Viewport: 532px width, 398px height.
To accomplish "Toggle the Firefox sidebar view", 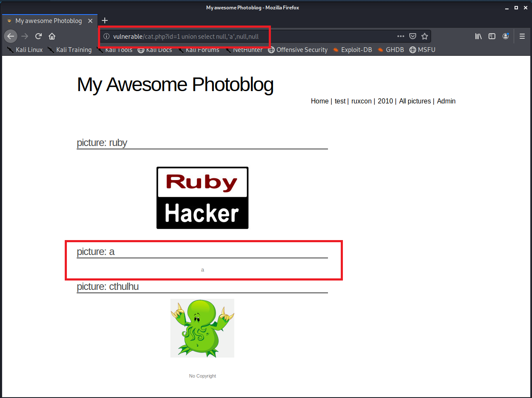I will pos(492,36).
